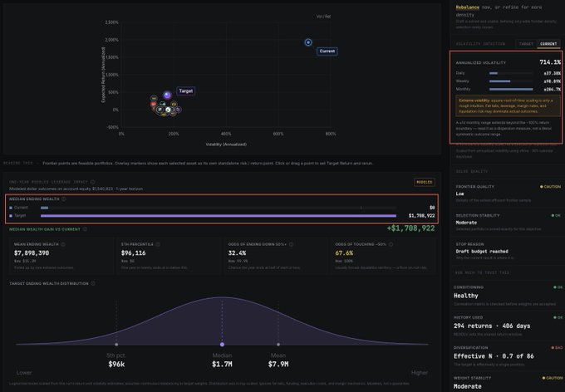Click the 5th pct. dot on distribution curve
565x392 pixels.
point(116,345)
